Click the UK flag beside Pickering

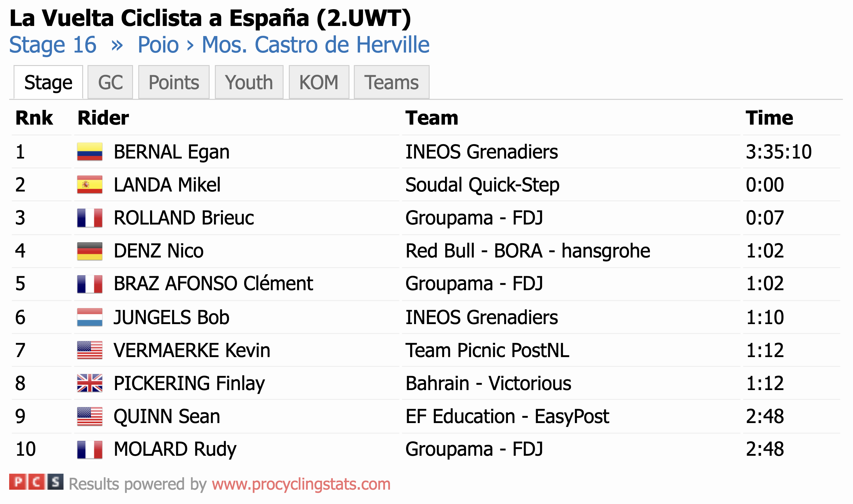(x=90, y=383)
